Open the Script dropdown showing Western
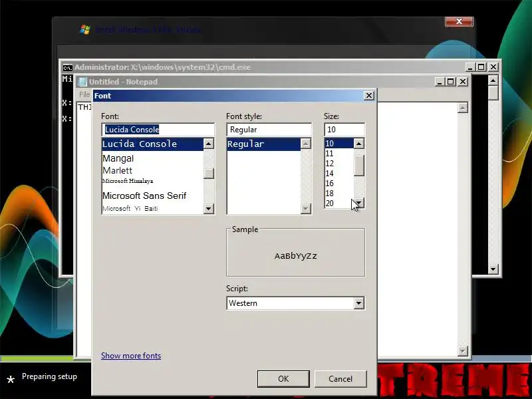 (295, 303)
